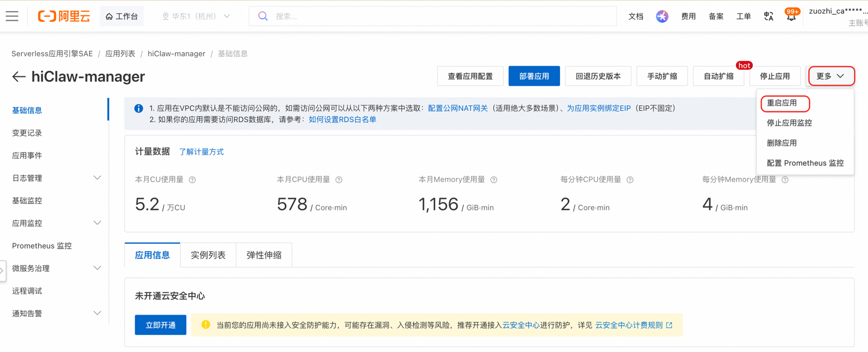Open 备案 in the top bar
The height and width of the screenshot is (352, 868).
(716, 16)
